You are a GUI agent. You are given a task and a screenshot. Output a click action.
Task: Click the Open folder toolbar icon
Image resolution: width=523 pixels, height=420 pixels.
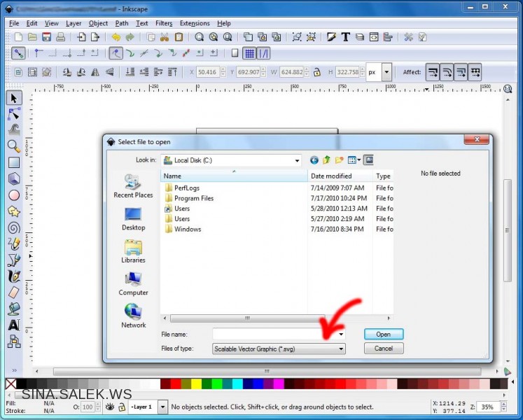point(32,37)
